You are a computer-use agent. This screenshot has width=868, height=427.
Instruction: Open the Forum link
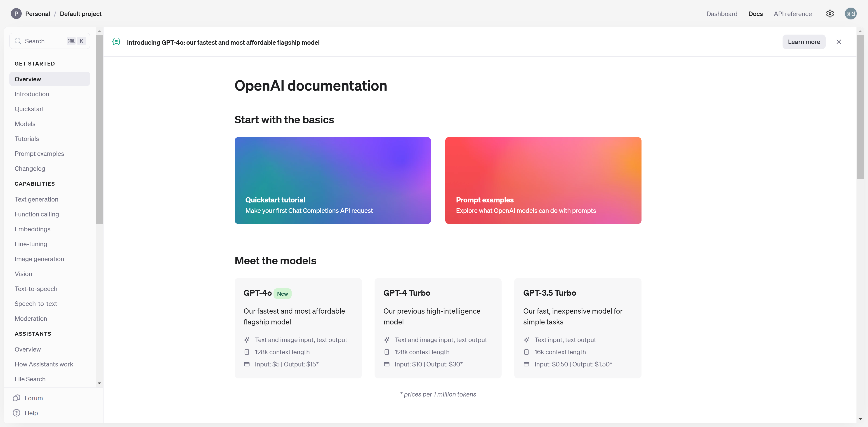[34, 398]
